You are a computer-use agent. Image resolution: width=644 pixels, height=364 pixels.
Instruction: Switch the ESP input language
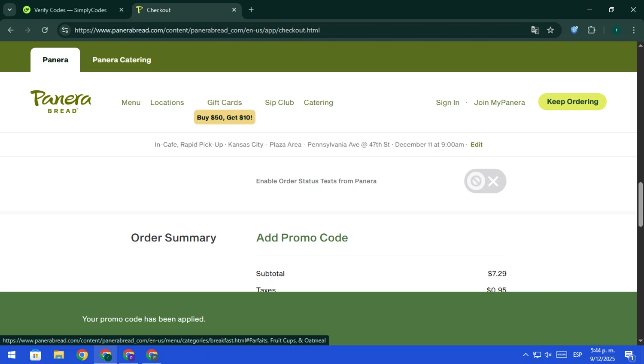pos(577,355)
